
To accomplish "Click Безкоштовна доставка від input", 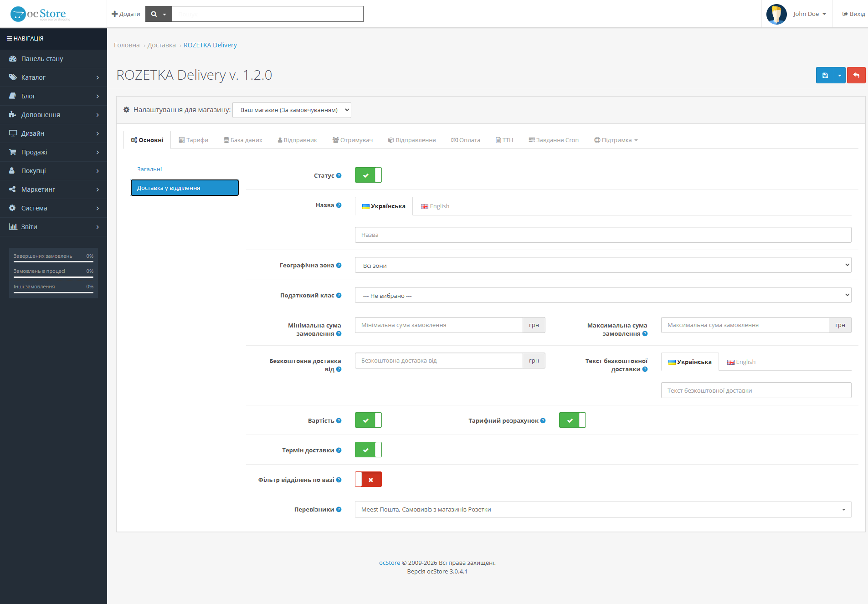I will coord(439,360).
